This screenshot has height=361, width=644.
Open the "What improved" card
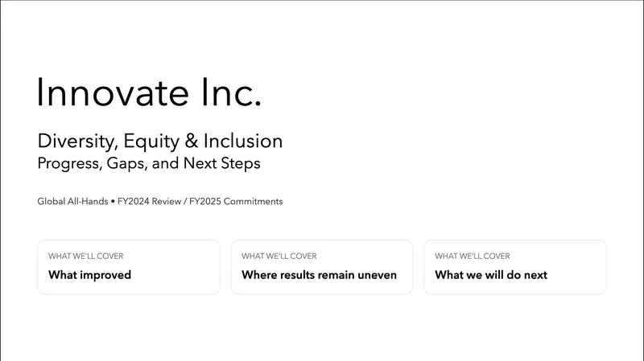click(129, 267)
